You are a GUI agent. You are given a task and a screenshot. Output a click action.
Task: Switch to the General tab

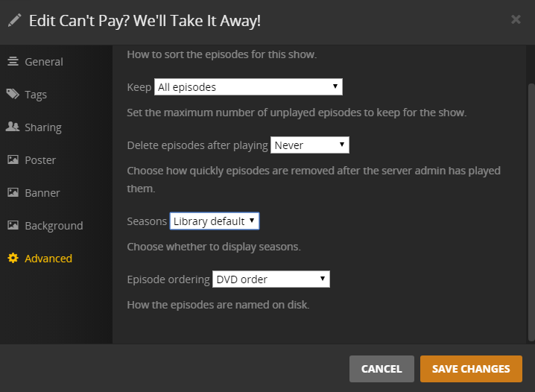(x=43, y=62)
